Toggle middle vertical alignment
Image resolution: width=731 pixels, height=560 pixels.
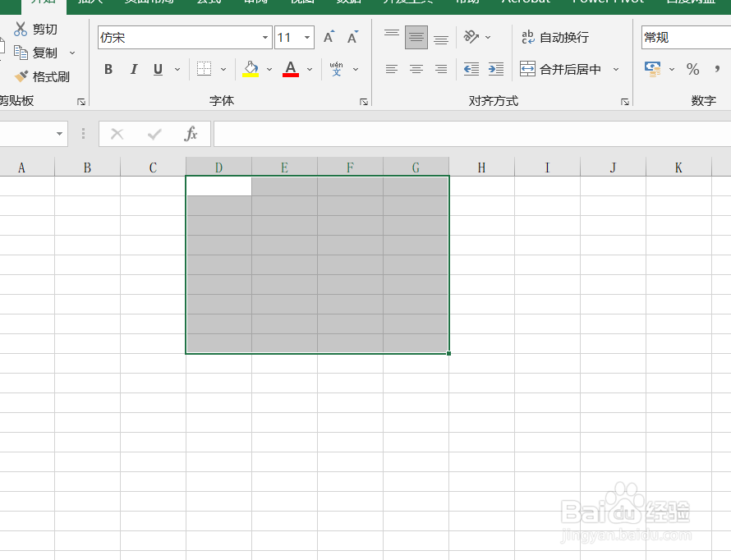coord(416,37)
